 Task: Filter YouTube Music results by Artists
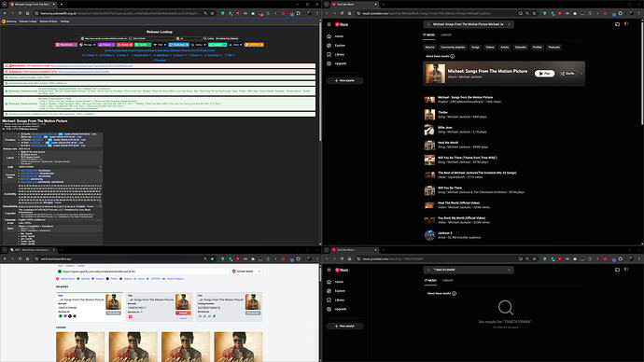tap(505, 48)
